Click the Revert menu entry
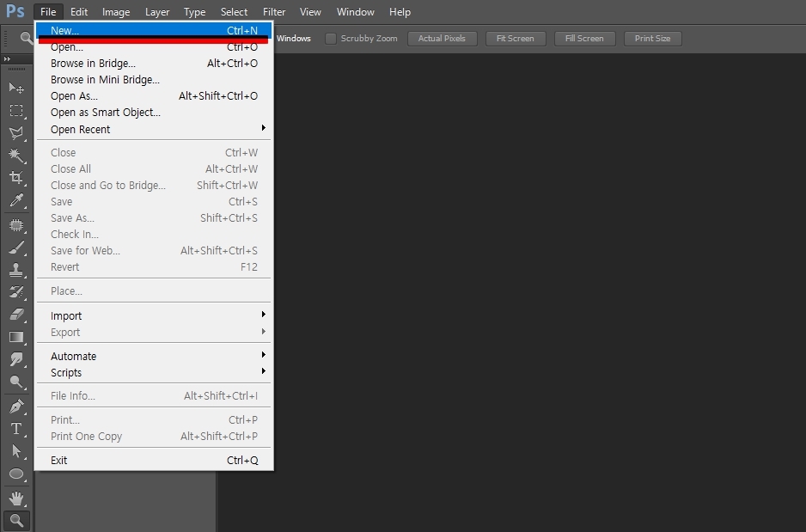This screenshot has width=806, height=532. coord(154,267)
